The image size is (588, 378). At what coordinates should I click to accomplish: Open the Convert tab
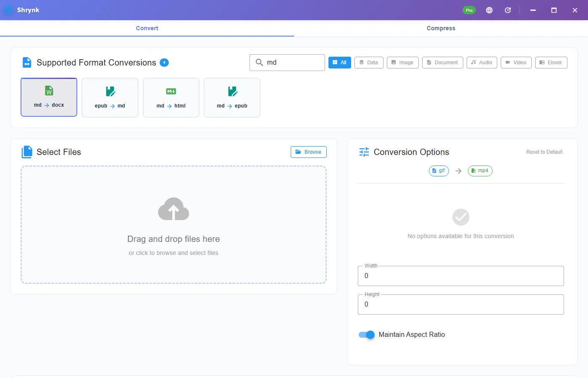point(147,28)
